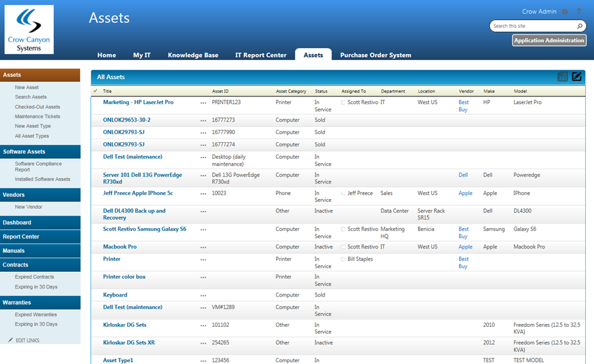The image size is (594, 364).
Task: Open the Knowledge Base tab
Action: click(193, 55)
